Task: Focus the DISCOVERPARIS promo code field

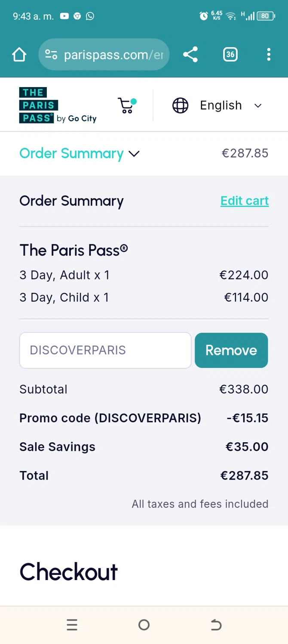Action: point(105,350)
